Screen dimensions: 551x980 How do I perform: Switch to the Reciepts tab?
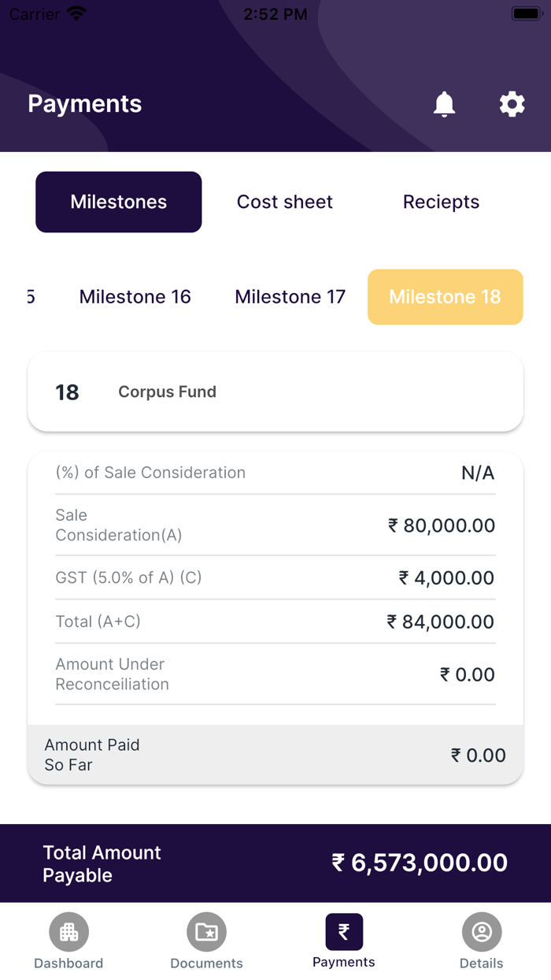click(x=441, y=202)
